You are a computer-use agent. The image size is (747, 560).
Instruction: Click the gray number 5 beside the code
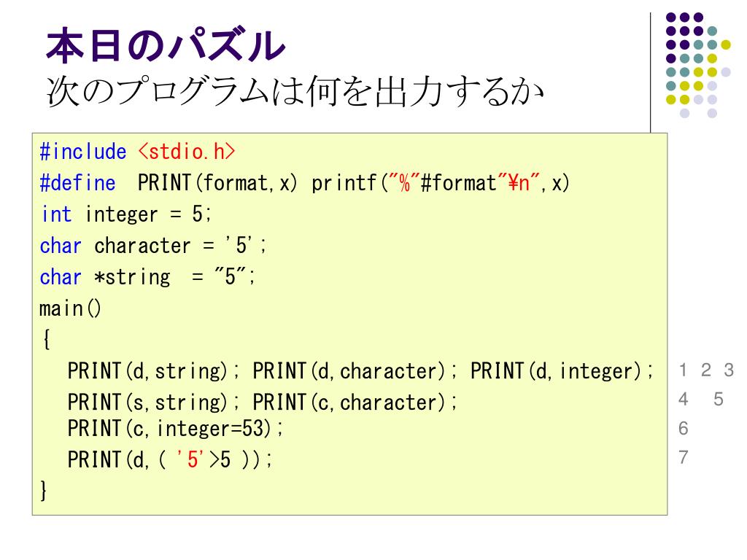click(x=719, y=399)
